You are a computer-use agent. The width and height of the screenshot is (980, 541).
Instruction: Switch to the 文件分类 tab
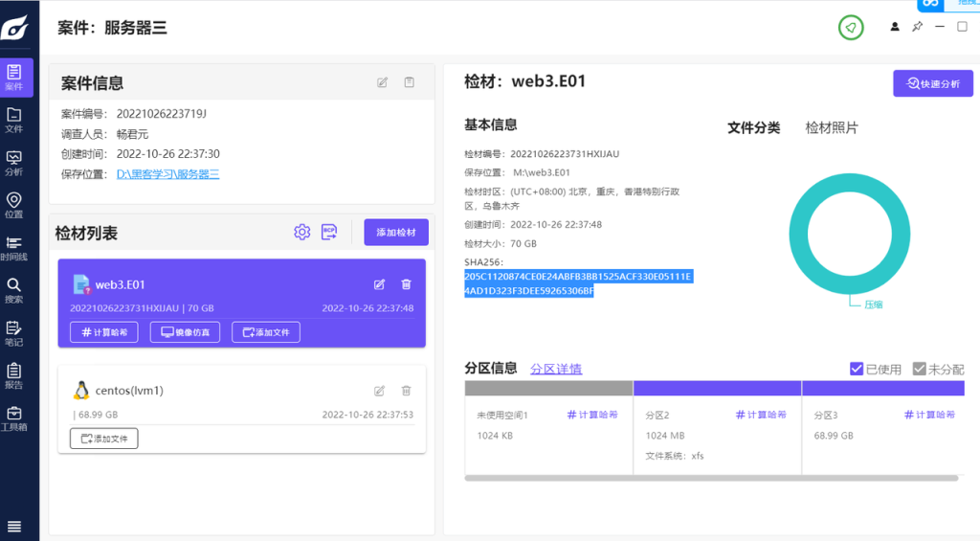coord(753,127)
